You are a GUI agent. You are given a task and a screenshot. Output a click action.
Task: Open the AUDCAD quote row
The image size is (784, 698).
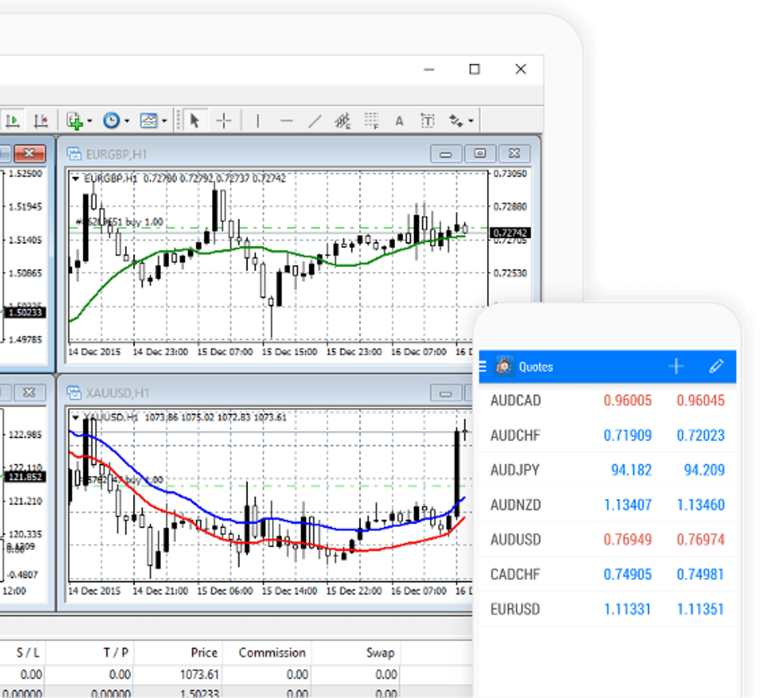(x=606, y=400)
